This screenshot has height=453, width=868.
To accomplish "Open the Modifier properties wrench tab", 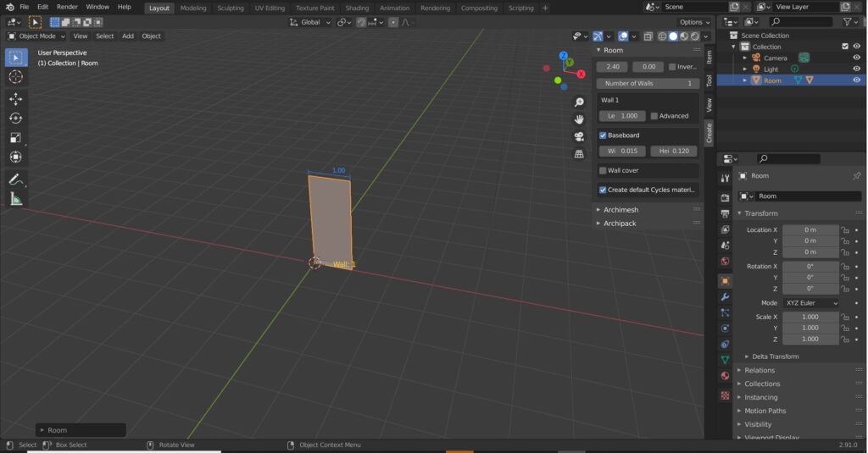I will click(725, 297).
